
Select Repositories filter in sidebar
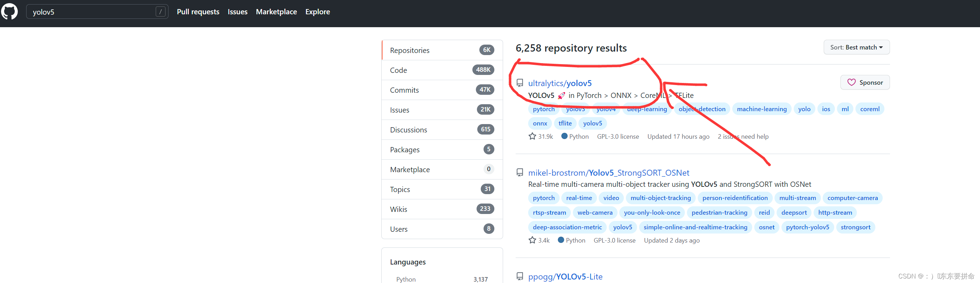[x=442, y=50]
